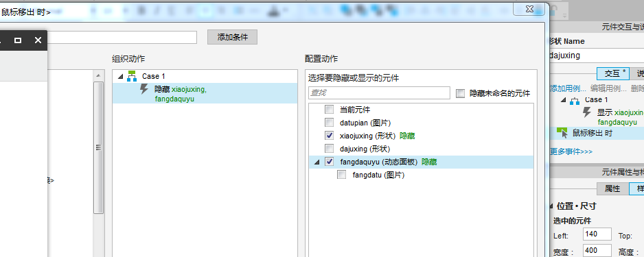
Task: Click the 鼠标移出 event cursor icon
Action: pos(562,132)
